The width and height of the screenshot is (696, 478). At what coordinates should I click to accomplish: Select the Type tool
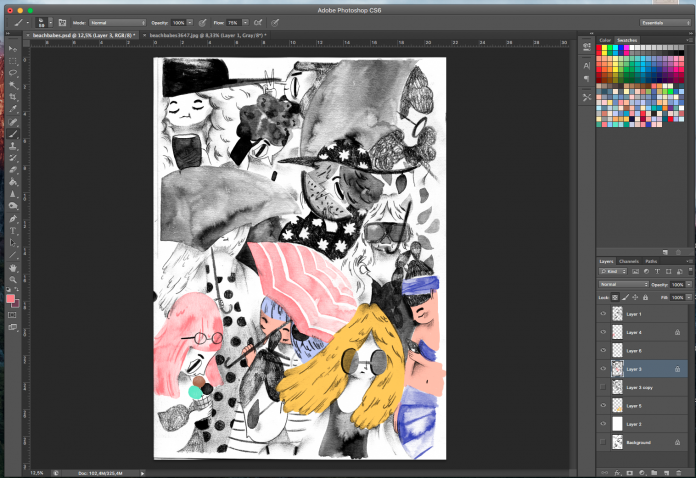[x=12, y=231]
